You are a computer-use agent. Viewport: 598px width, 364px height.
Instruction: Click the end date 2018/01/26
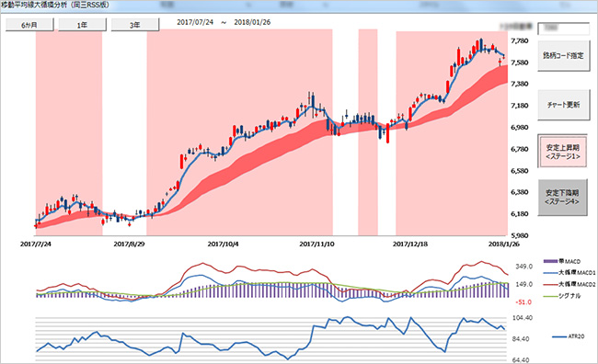coord(252,22)
